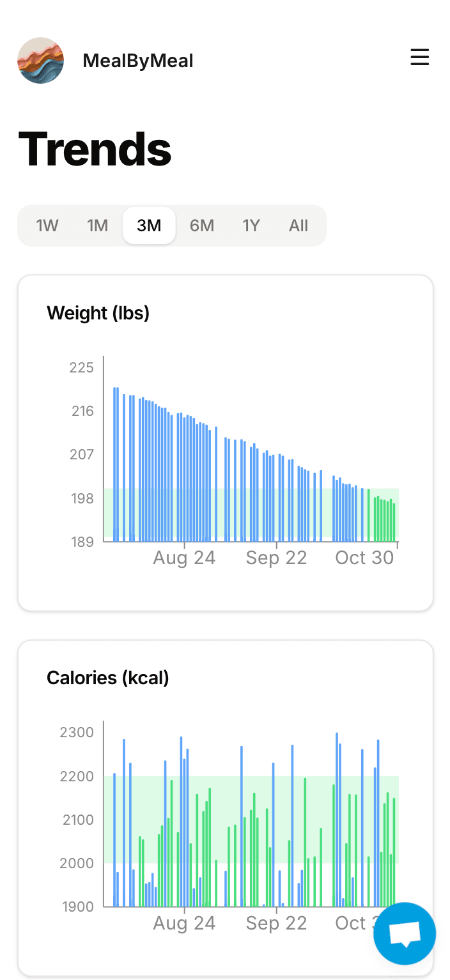
Task: Select the 1M time range
Action: point(97,226)
